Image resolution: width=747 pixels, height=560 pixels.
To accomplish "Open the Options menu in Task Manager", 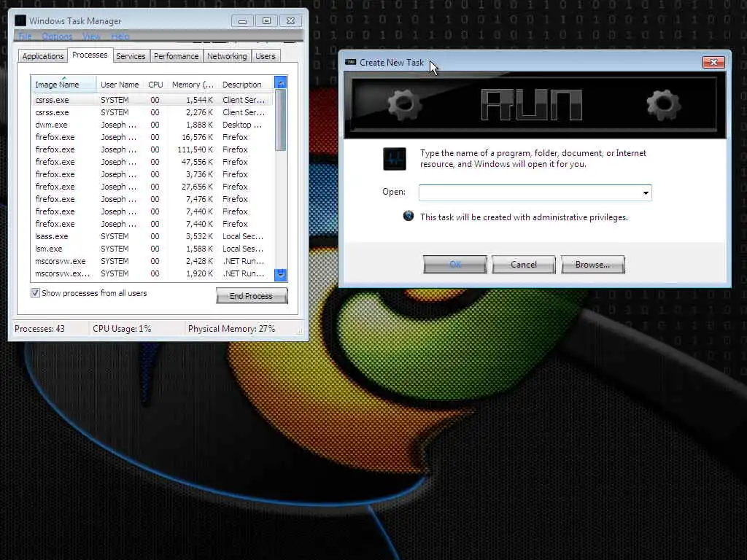I will (x=57, y=36).
